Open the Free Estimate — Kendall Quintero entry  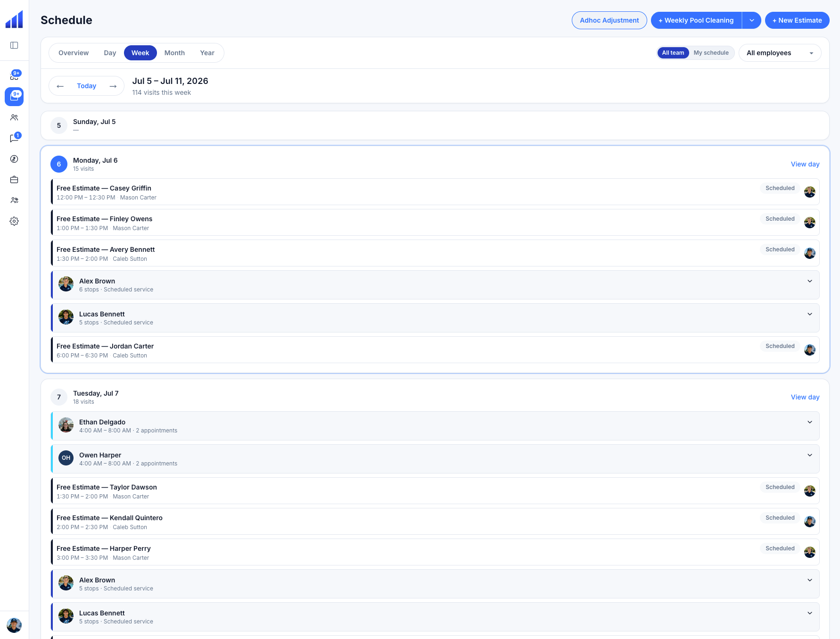tap(435, 522)
